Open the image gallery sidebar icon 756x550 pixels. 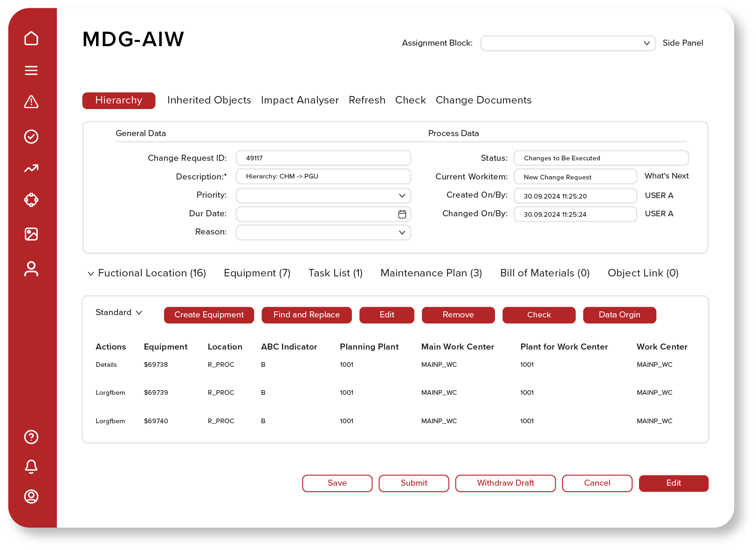click(x=31, y=234)
